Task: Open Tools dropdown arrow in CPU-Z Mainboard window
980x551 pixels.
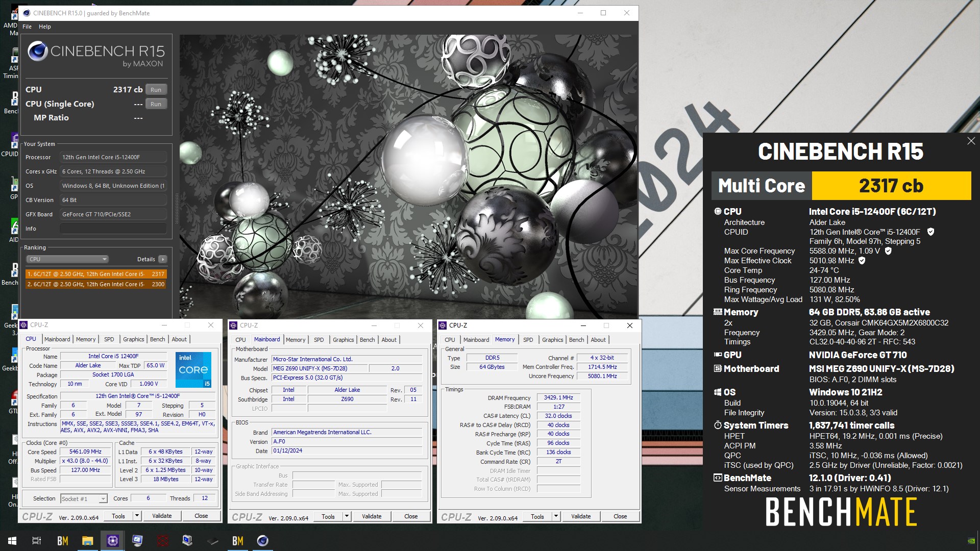Action: click(347, 516)
